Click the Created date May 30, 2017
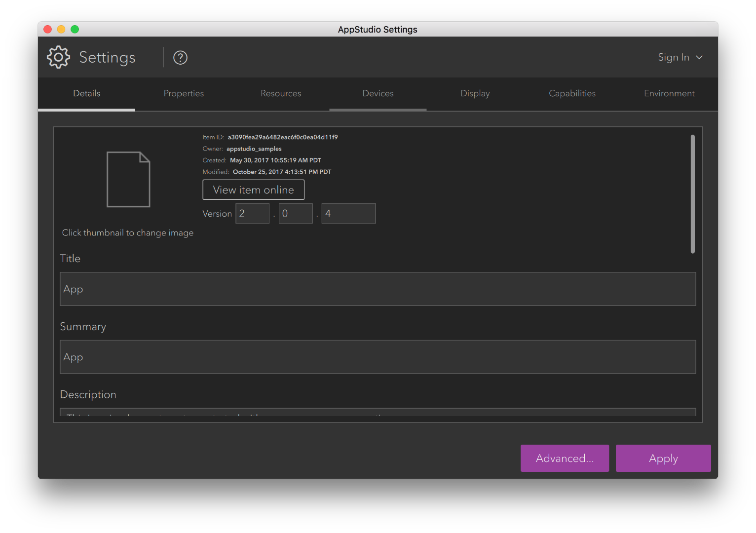The height and width of the screenshot is (533, 756). click(275, 160)
